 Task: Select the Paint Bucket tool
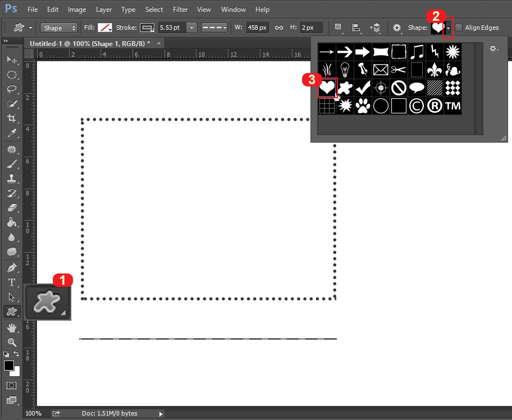pos(12,222)
